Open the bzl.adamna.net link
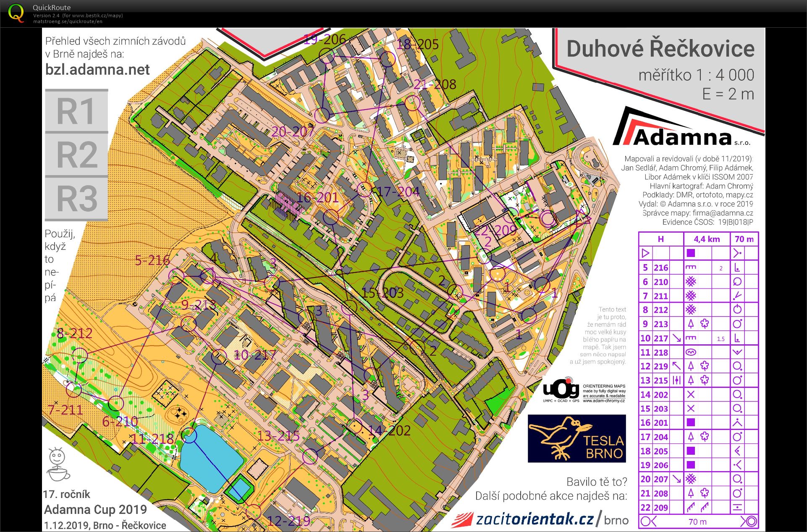Image resolution: width=807 pixels, height=532 pixels. [97, 69]
